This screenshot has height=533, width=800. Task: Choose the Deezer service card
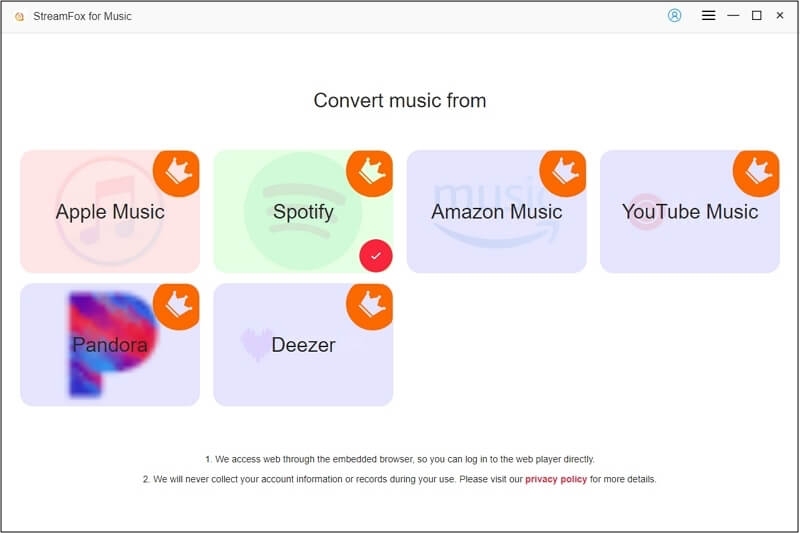303,345
